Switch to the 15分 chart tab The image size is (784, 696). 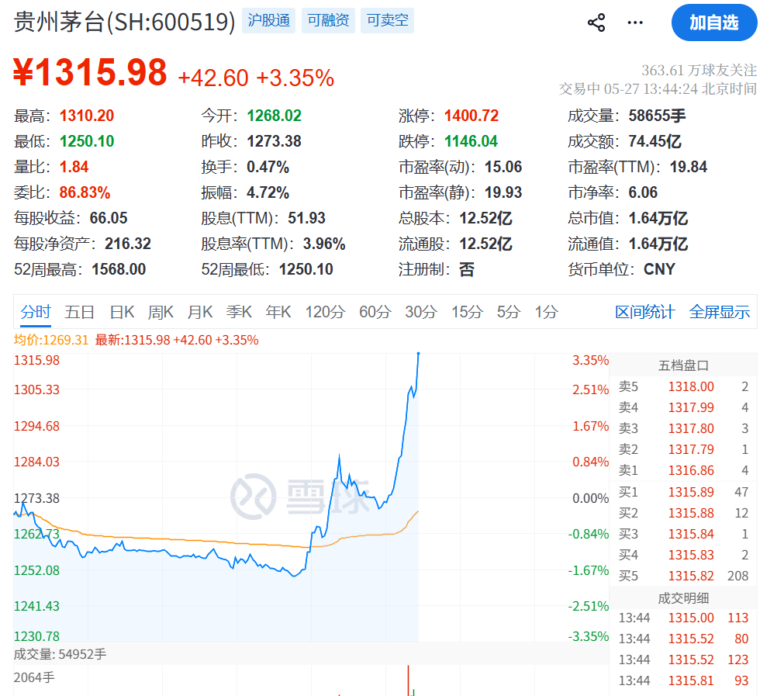click(x=467, y=312)
